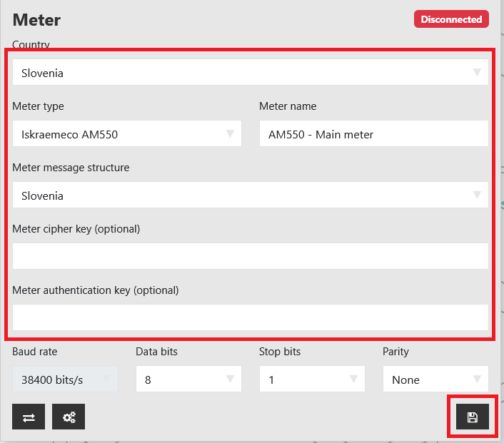Click the Meter authentication key input field
The height and width of the screenshot is (443, 504).
251,317
